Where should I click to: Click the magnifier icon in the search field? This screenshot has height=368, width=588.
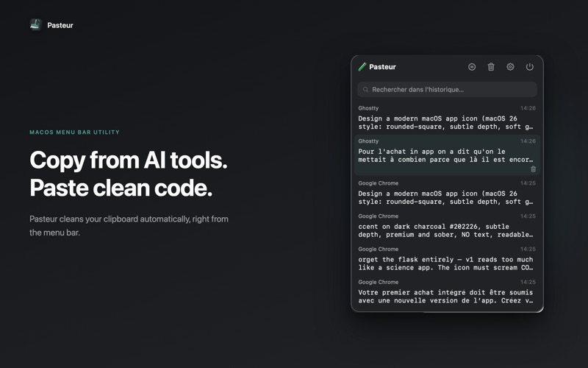[x=365, y=89]
